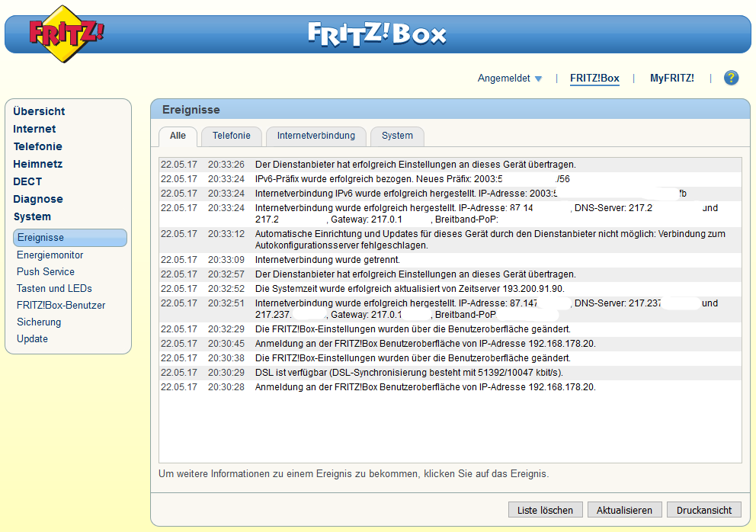Click the FRITZ! logo icon
This screenshot has height=532, width=756.
tap(66, 34)
